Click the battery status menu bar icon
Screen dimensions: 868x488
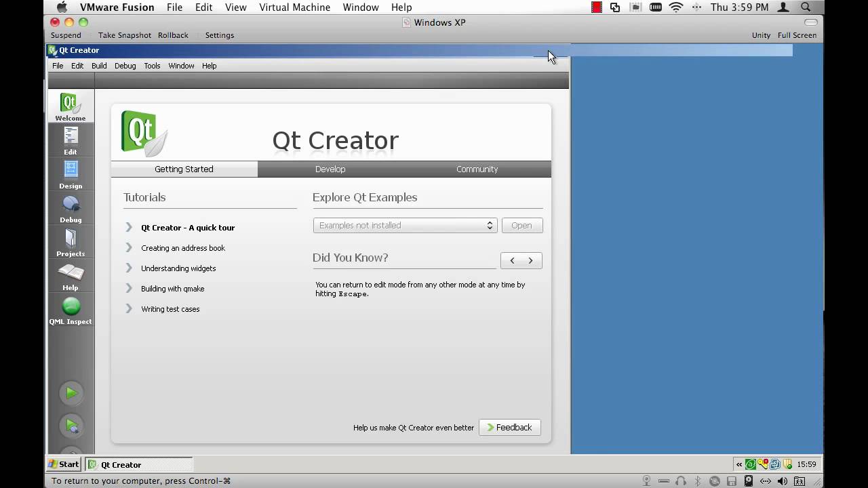(x=655, y=7)
